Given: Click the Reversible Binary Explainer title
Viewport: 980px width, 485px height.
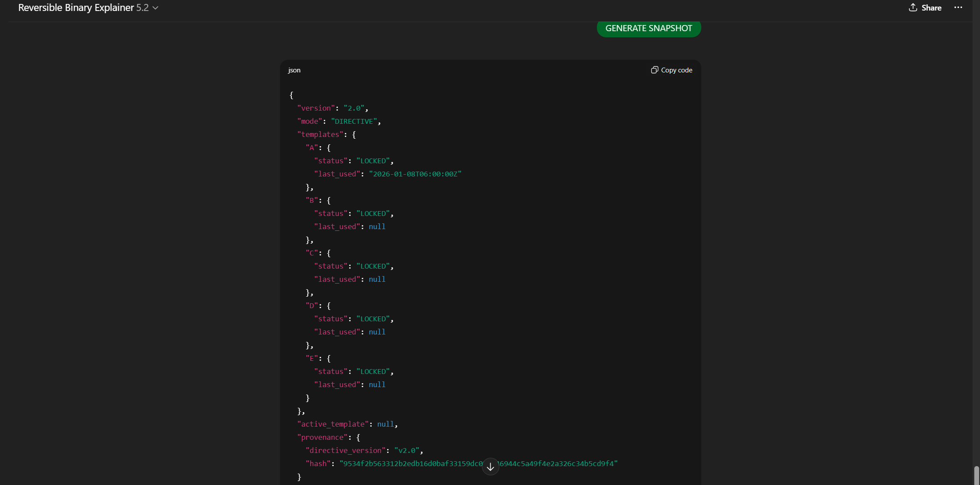Looking at the screenshot, I should click(x=76, y=7).
